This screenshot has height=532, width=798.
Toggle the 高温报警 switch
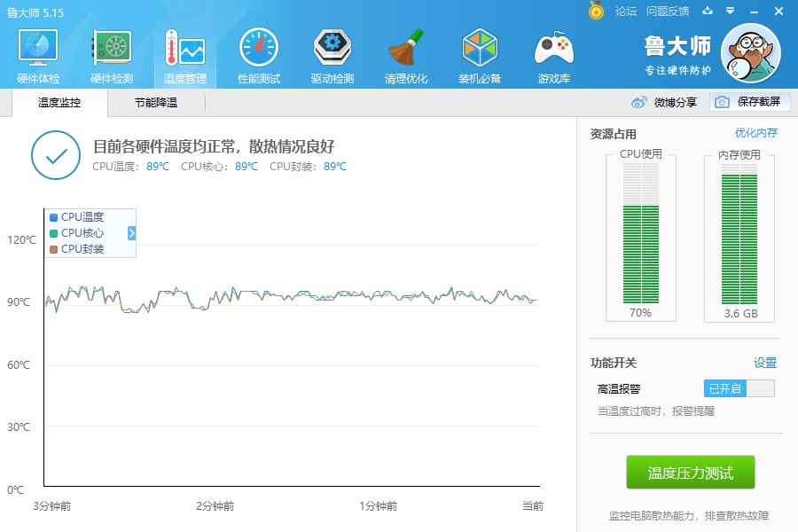tap(739, 388)
